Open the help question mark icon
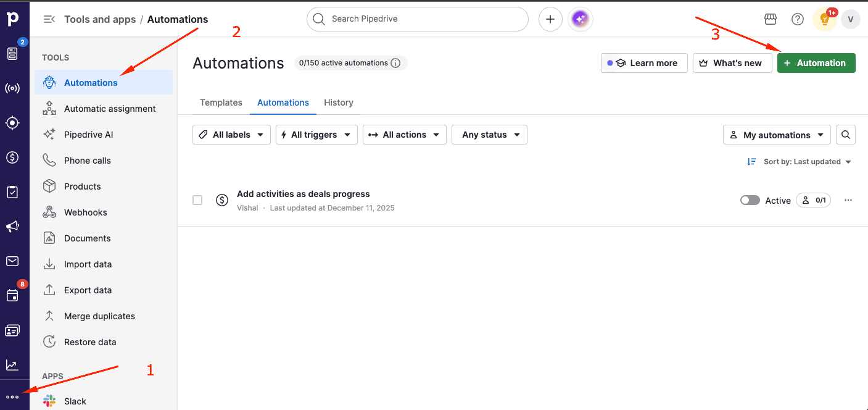The width and height of the screenshot is (868, 410). click(798, 19)
